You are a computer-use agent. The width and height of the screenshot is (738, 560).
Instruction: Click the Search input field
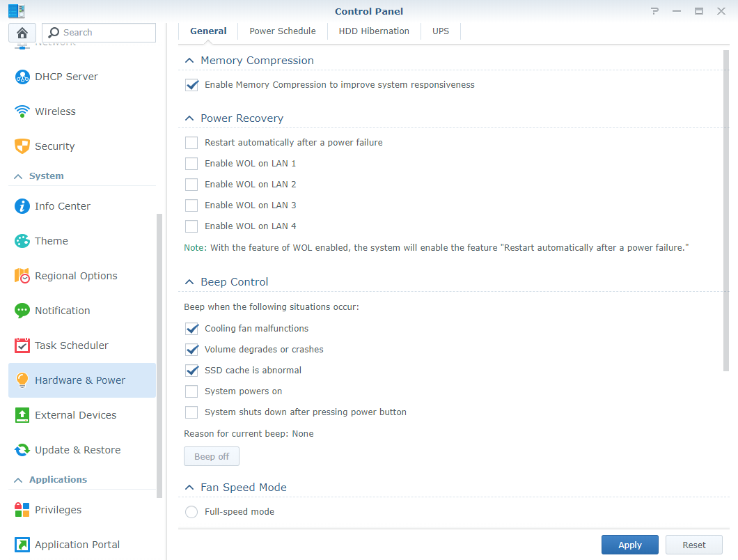point(104,33)
